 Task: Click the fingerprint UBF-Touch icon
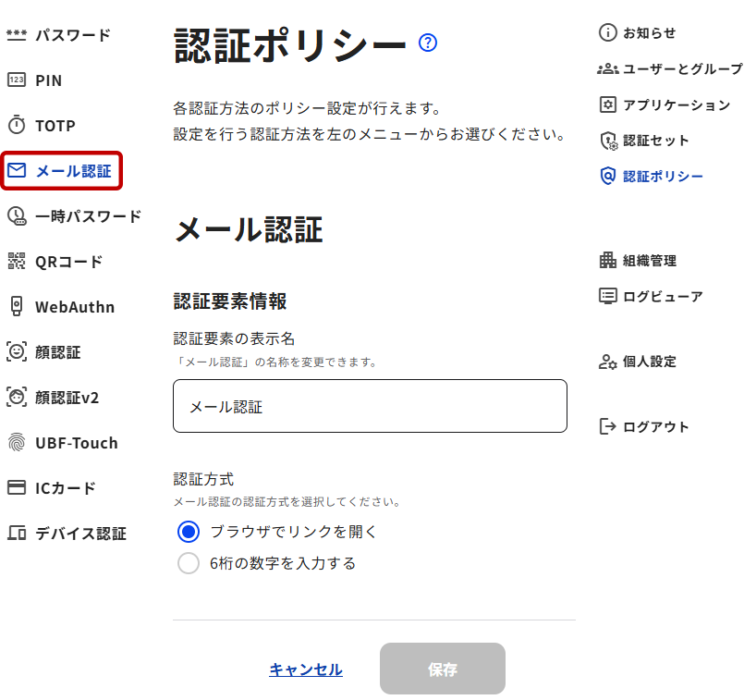(x=17, y=443)
